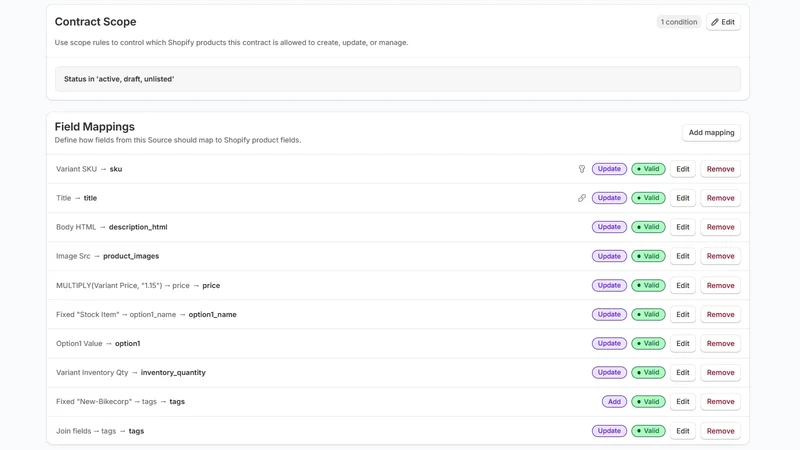The width and height of the screenshot is (800, 450).
Task: Edit the Title to title mapping
Action: (683, 198)
